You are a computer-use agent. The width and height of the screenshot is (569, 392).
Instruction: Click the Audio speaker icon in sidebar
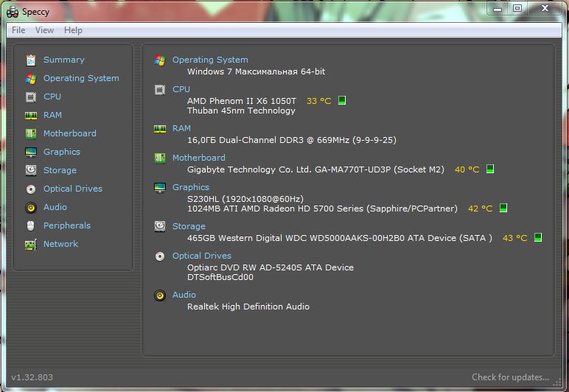tap(31, 208)
